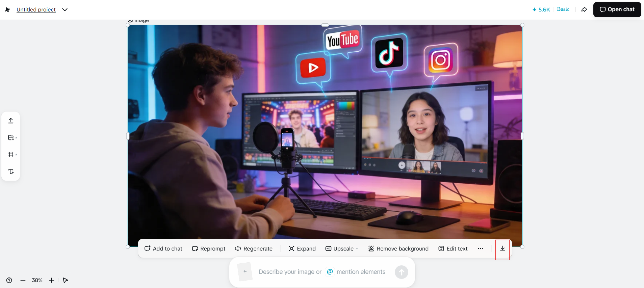Click the upload icon in left sidebar
This screenshot has height=288, width=644.
pyautogui.click(x=11, y=121)
